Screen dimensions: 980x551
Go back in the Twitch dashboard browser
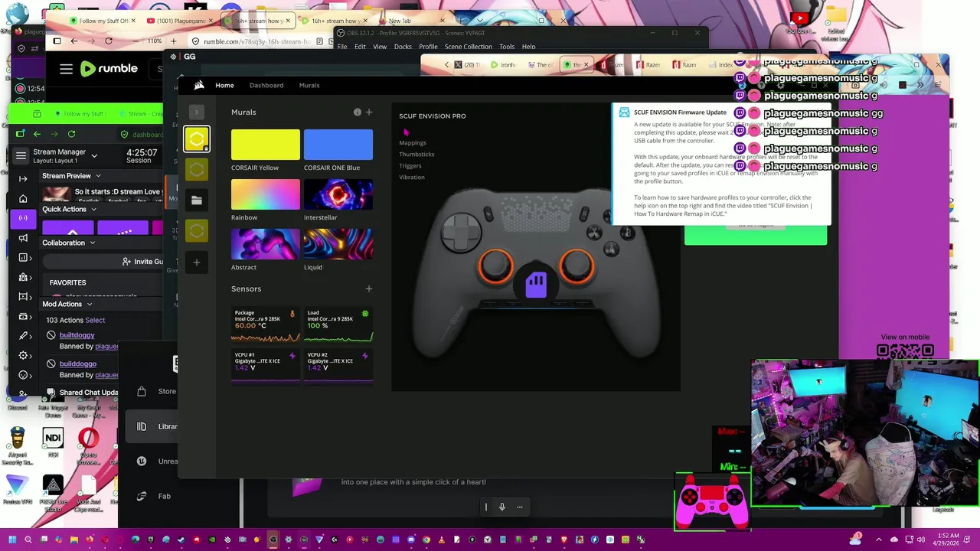coord(37,134)
